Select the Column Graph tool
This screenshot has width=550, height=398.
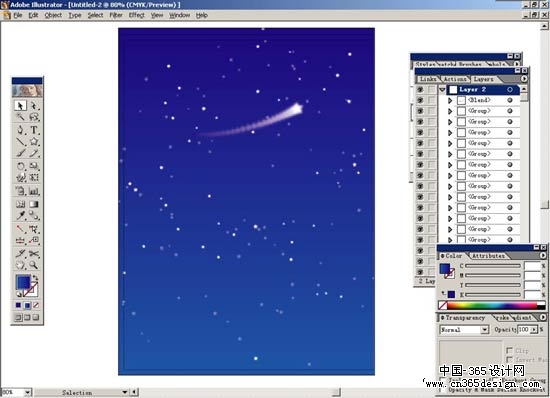pyautogui.click(x=34, y=191)
